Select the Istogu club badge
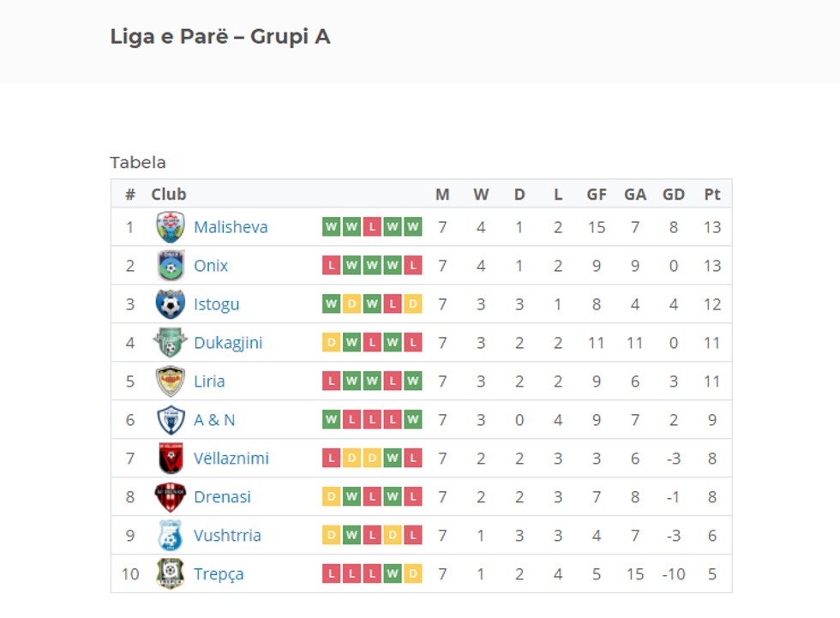The image size is (840, 618). 170,304
